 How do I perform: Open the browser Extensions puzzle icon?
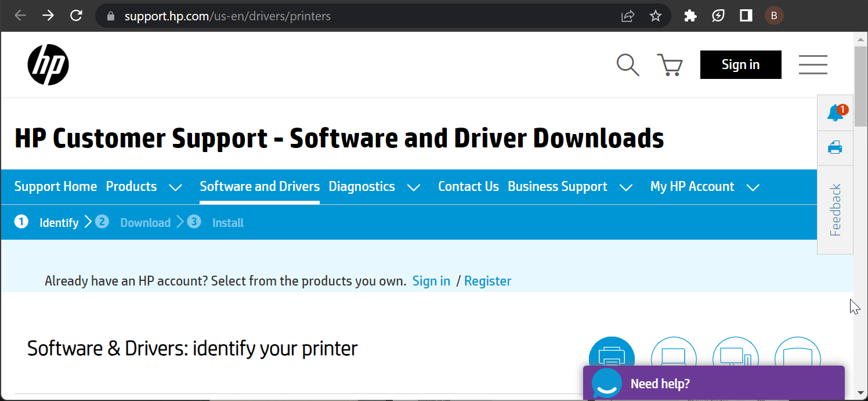point(690,16)
